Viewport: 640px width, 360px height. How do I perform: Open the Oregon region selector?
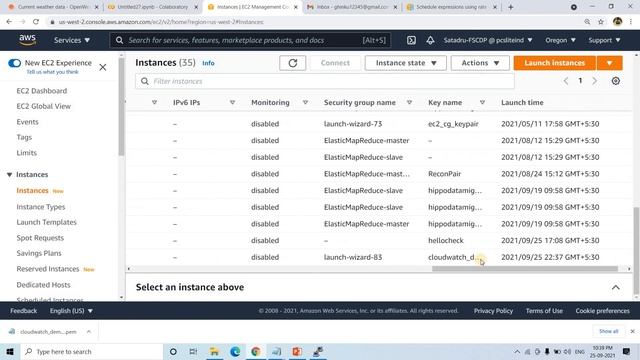560,40
